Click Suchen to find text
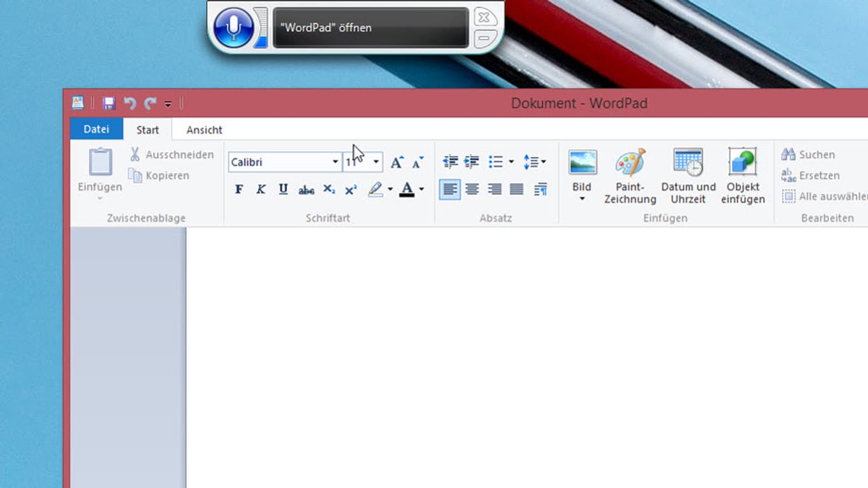 pos(808,154)
